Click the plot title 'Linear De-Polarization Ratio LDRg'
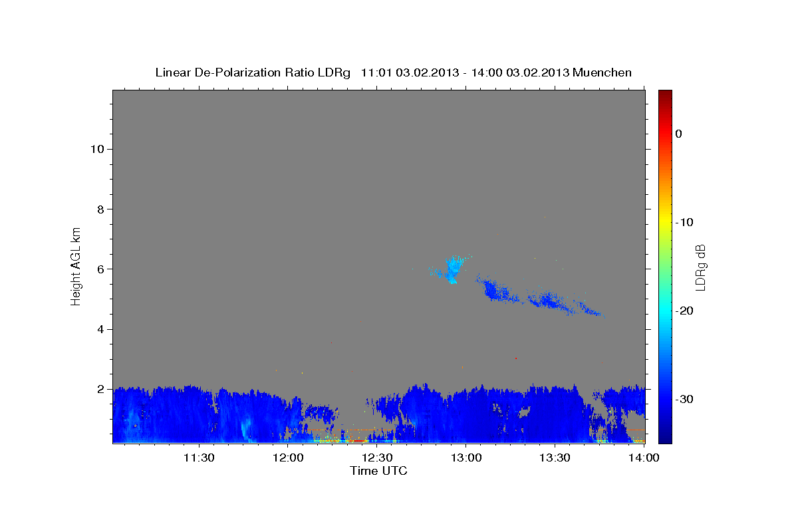Viewport: 798px width, 532px height. click(x=252, y=72)
